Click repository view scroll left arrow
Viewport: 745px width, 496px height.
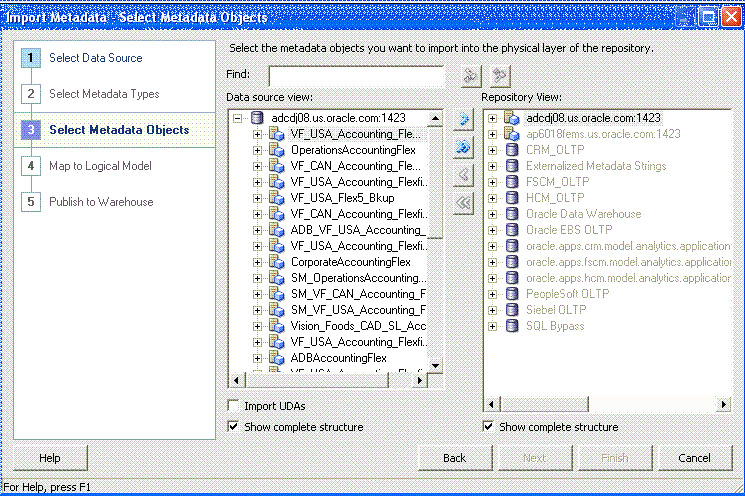point(492,404)
